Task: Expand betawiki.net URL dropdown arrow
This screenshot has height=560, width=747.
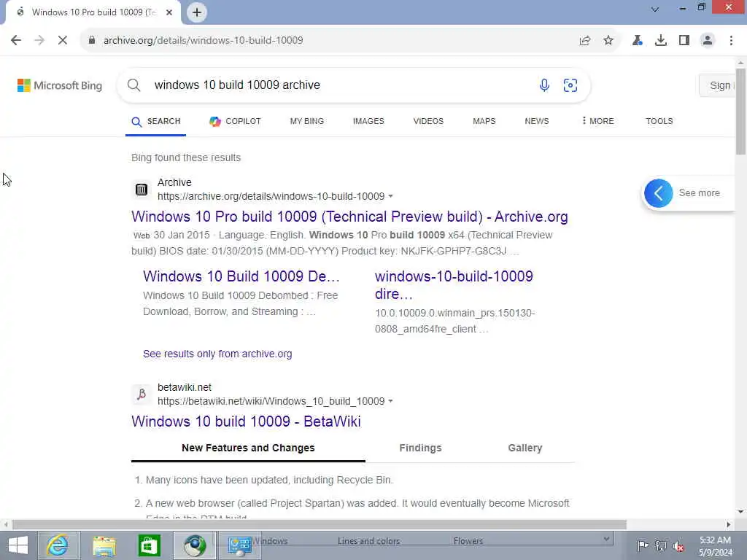Action: (391, 402)
